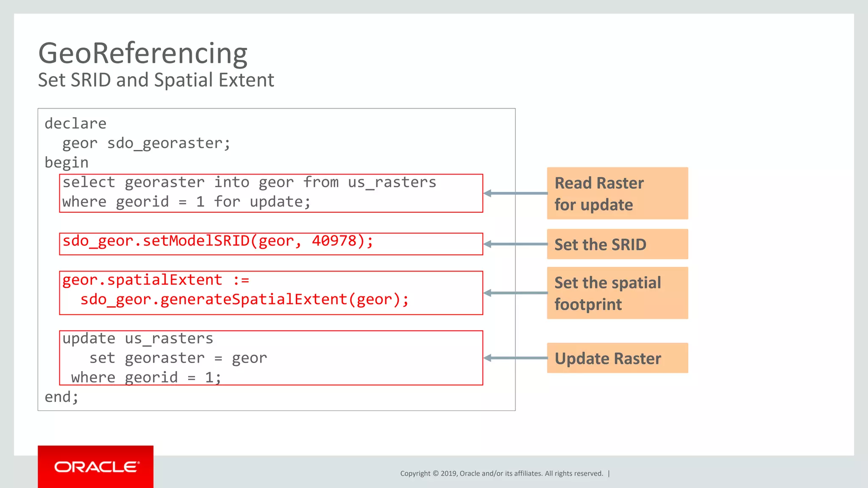The width and height of the screenshot is (868, 488).
Task: Select the Set the spatial footprint box
Action: [617, 293]
